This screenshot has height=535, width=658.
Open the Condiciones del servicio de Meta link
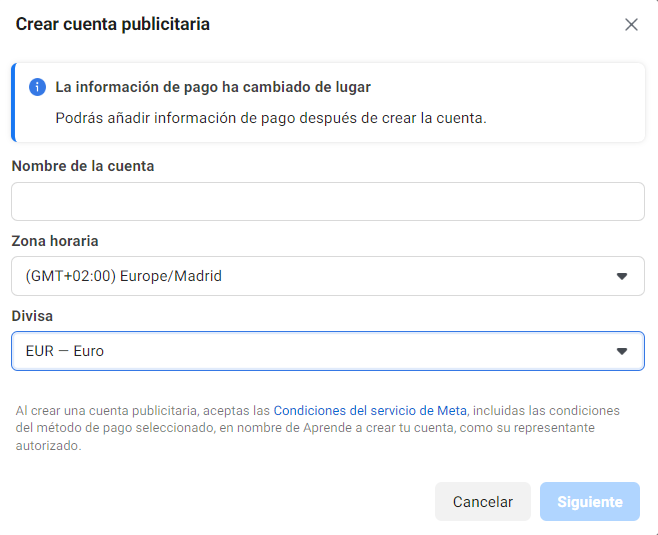pyautogui.click(x=369, y=411)
